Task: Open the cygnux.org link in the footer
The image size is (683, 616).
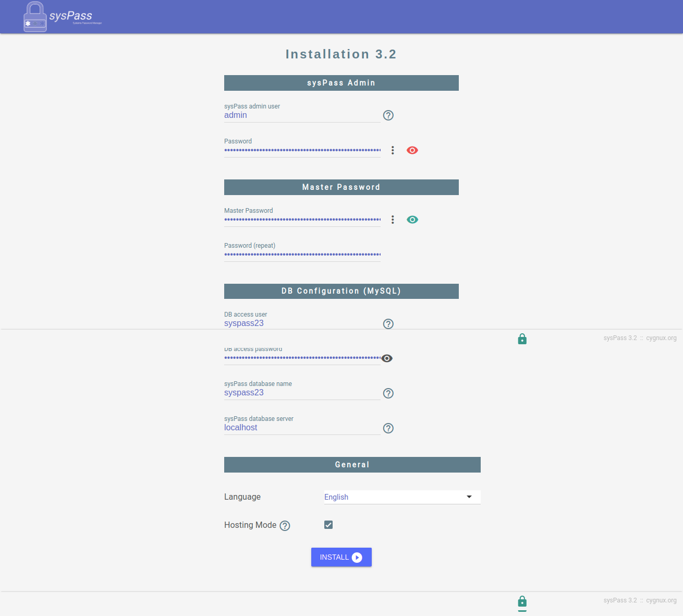Action: coord(661,600)
